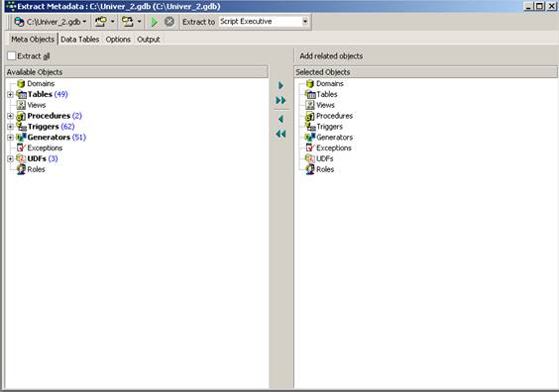Select Roles label in Available Objects
Viewport: 559px width, 392px height.
(x=36, y=169)
